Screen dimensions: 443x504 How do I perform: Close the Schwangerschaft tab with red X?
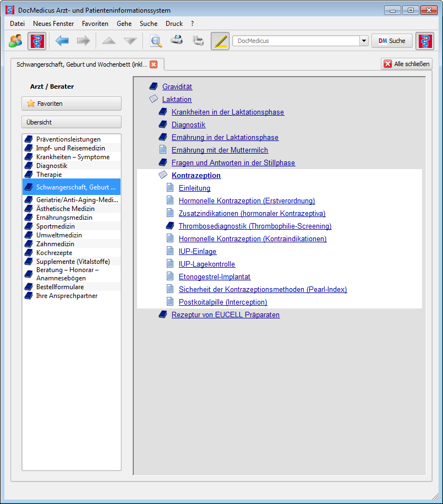(154, 64)
